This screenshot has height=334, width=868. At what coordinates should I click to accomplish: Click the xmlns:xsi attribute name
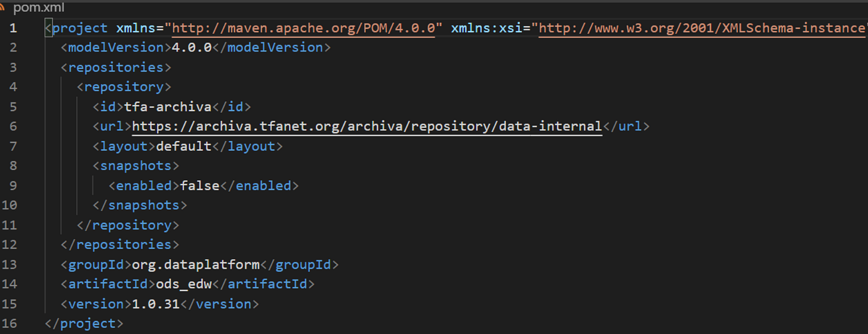487,28
